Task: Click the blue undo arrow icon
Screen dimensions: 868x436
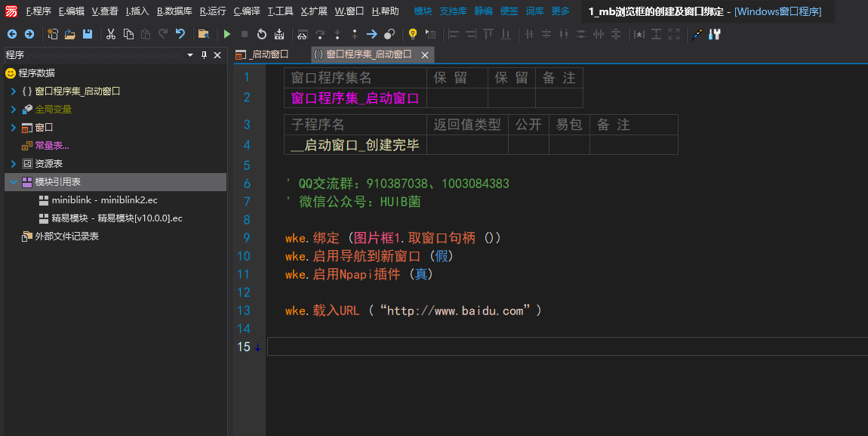Action: click(x=180, y=34)
